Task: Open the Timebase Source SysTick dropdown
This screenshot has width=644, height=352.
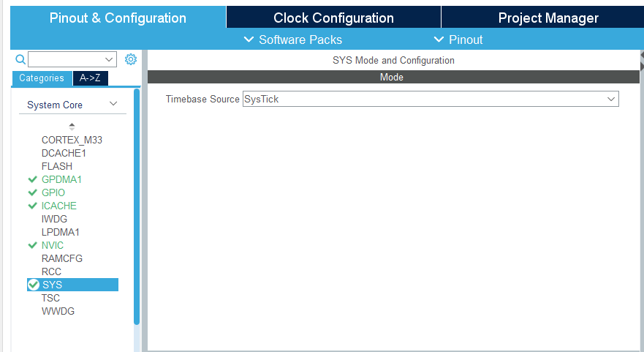Action: pos(431,99)
